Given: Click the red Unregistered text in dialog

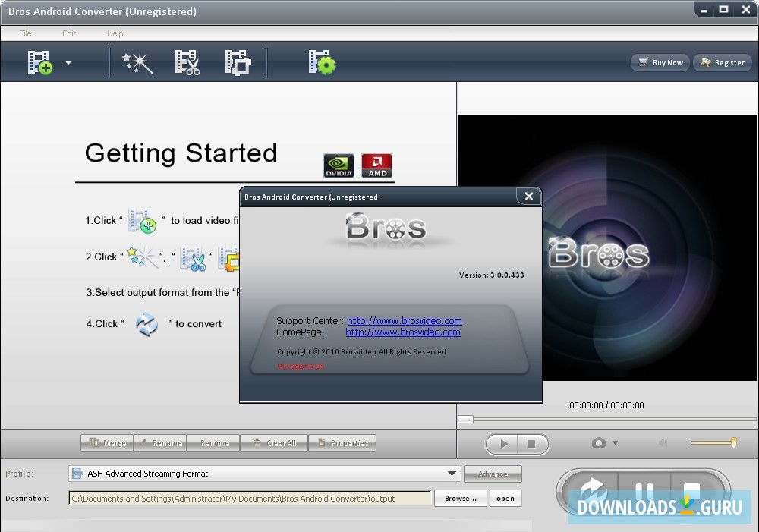Looking at the screenshot, I should tap(300, 367).
